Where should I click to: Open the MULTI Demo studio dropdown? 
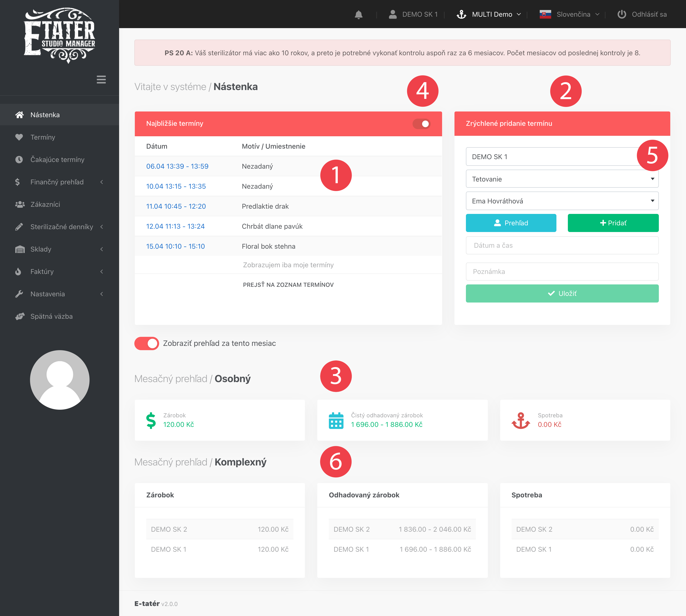click(489, 14)
